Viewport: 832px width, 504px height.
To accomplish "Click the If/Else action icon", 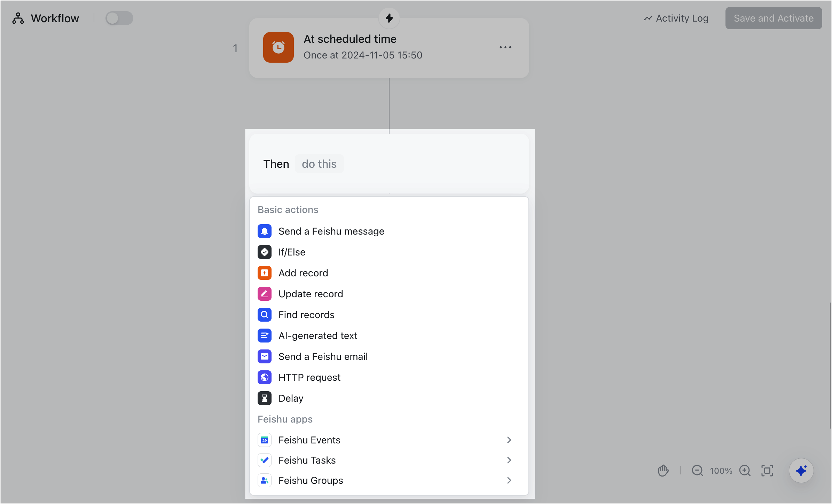I will click(265, 252).
